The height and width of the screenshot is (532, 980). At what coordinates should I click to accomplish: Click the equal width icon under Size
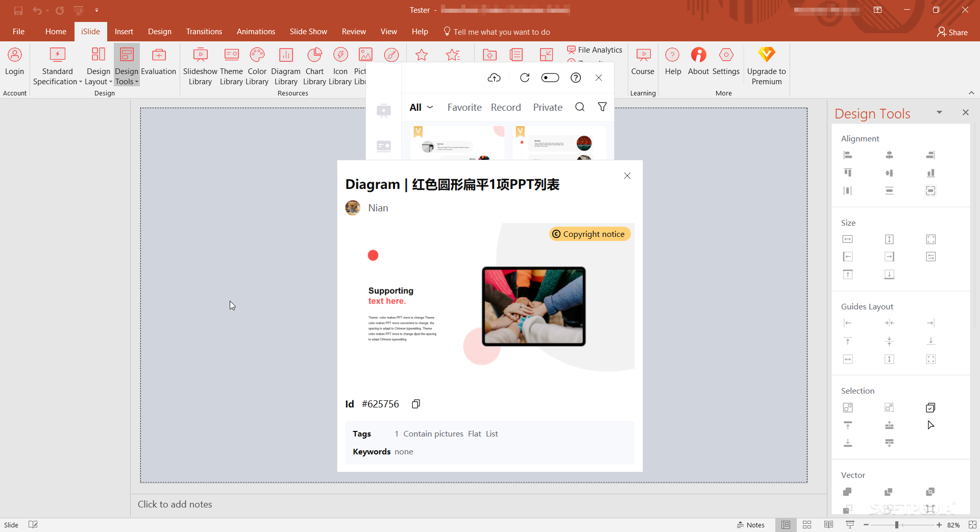(848, 239)
